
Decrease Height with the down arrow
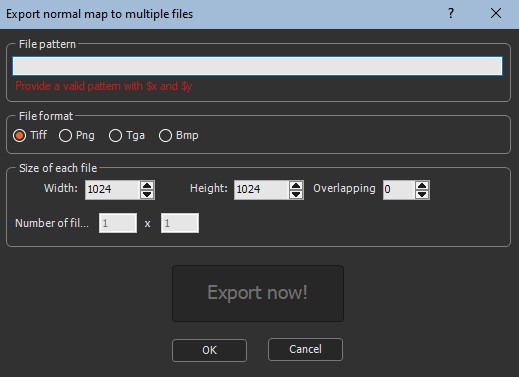pyautogui.click(x=296, y=194)
